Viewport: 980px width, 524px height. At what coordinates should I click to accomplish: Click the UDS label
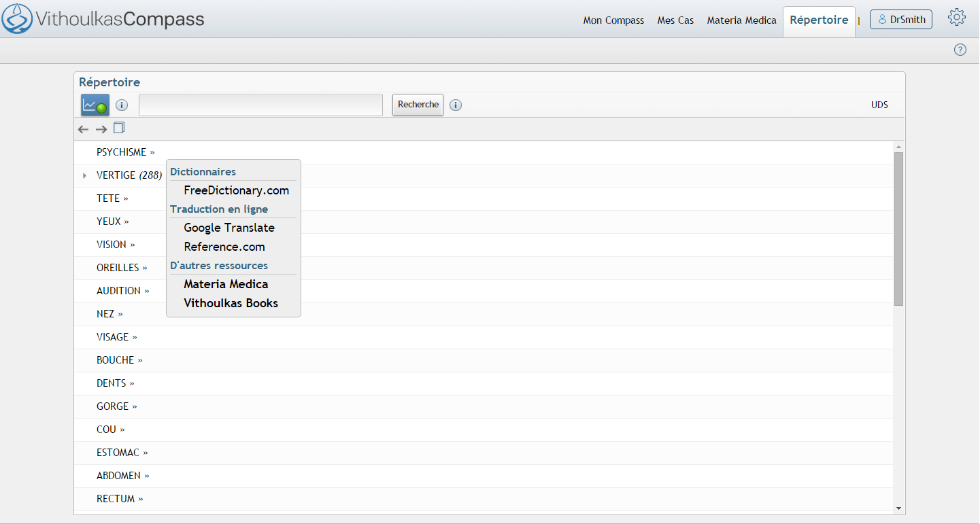[879, 105]
